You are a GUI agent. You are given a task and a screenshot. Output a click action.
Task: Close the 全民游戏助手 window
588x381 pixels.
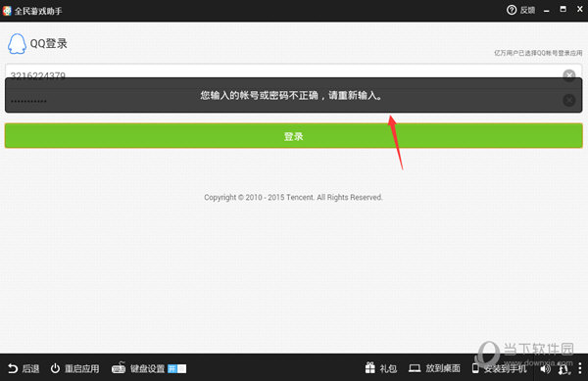pyautogui.click(x=580, y=9)
